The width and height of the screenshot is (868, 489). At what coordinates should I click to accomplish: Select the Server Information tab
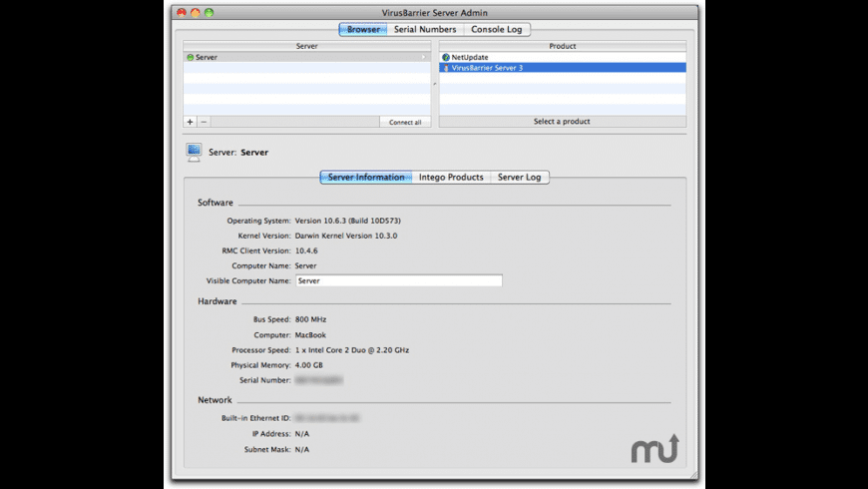click(x=366, y=177)
